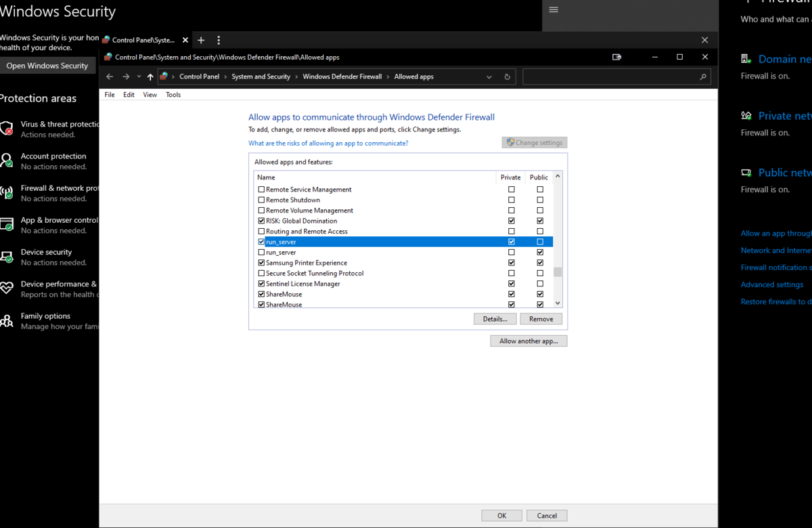This screenshot has width=812, height=528.
Task: Click the Virus & threat protection shield icon
Action: [x=7, y=128]
